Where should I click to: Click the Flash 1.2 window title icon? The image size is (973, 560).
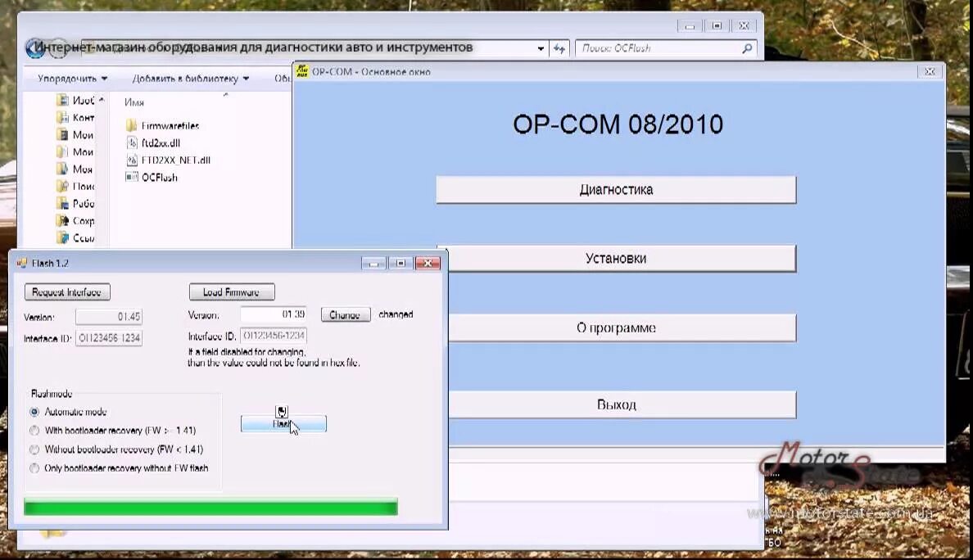point(22,263)
